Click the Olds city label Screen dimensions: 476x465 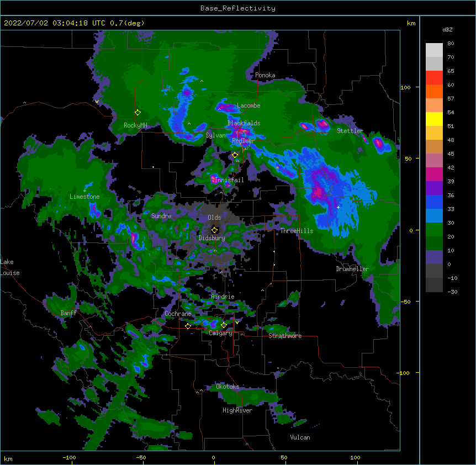tap(214, 218)
